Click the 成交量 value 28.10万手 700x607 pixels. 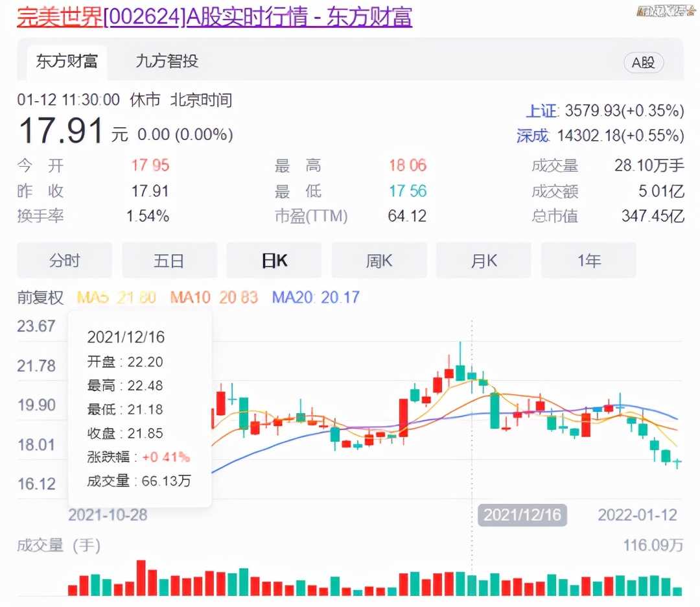point(649,166)
